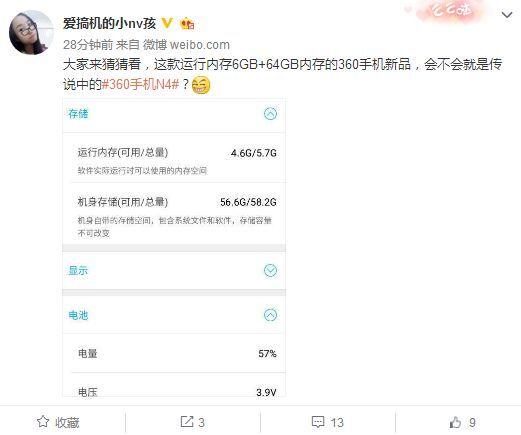Collapse the 存储 section chevron
The width and height of the screenshot is (521, 435).
point(270,114)
